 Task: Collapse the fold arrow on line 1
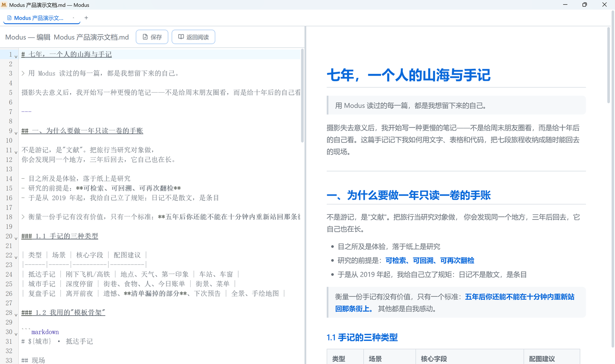point(16,56)
